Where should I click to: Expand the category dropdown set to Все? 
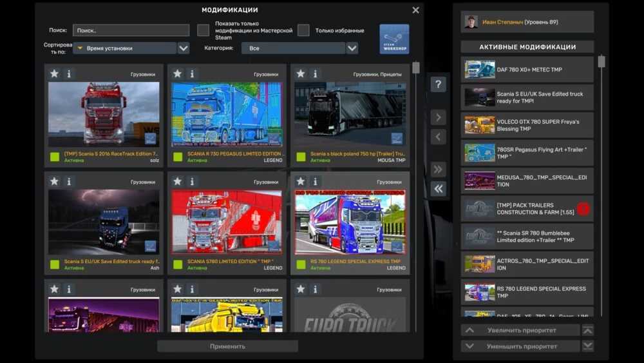point(352,48)
